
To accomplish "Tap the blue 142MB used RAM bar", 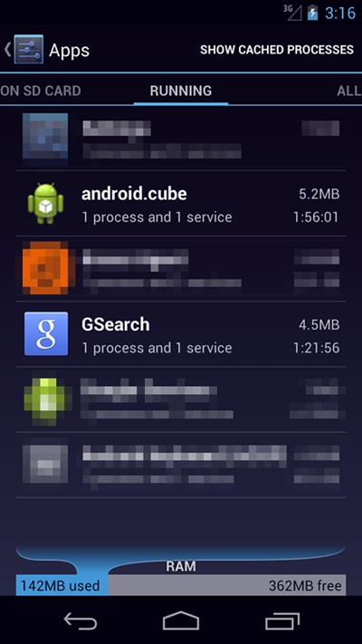I will point(62,585).
